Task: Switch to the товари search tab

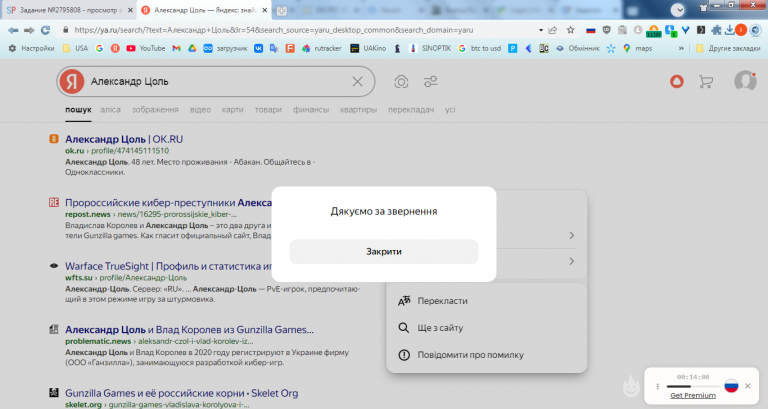Action: point(268,110)
